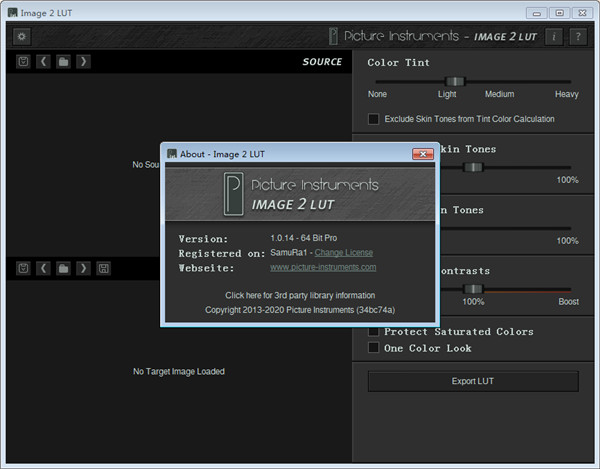Open settings via the gear icon

(21, 37)
